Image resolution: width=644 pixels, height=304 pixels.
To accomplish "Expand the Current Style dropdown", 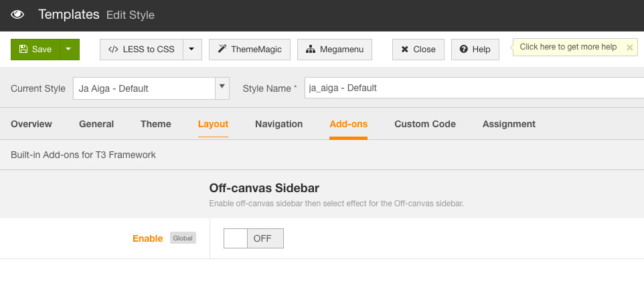I will coord(222,88).
